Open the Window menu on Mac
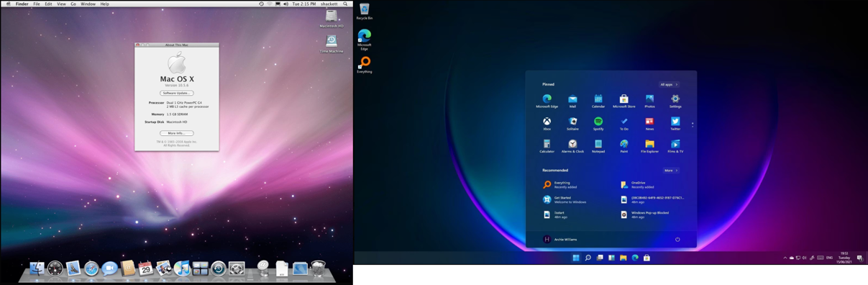868x285 pixels. click(x=88, y=4)
